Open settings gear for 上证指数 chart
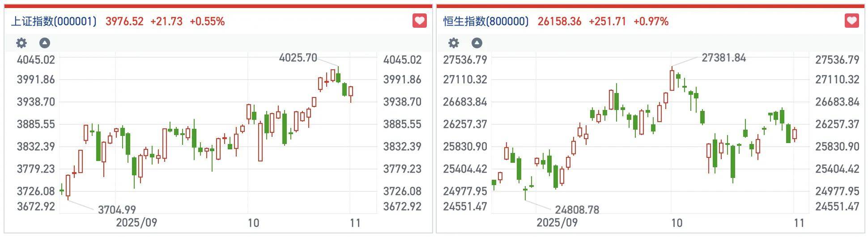 point(21,43)
